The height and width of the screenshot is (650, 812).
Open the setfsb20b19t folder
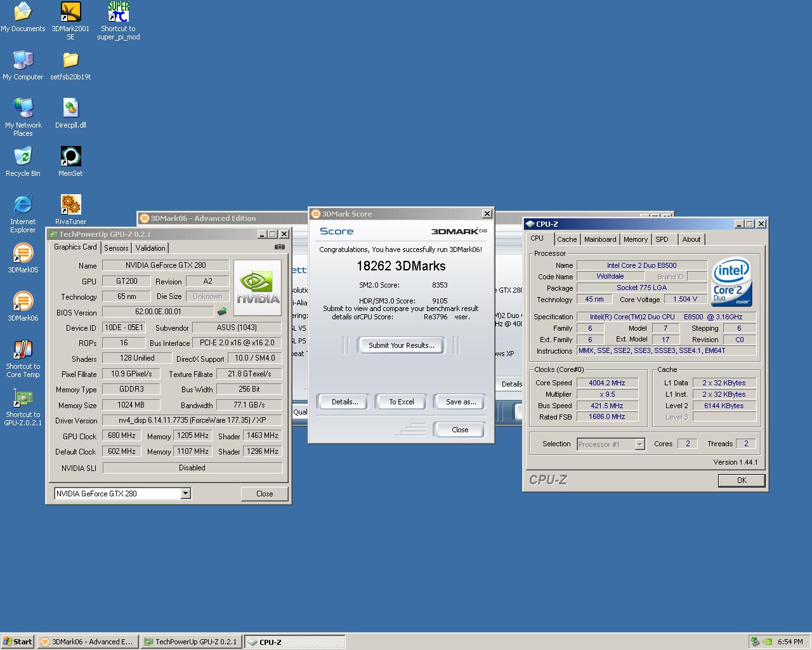(x=70, y=65)
